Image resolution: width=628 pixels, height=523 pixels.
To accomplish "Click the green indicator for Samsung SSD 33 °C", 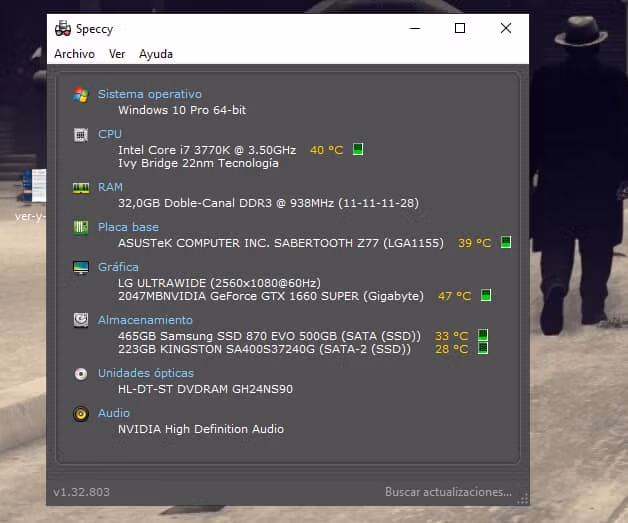I will [x=483, y=335].
